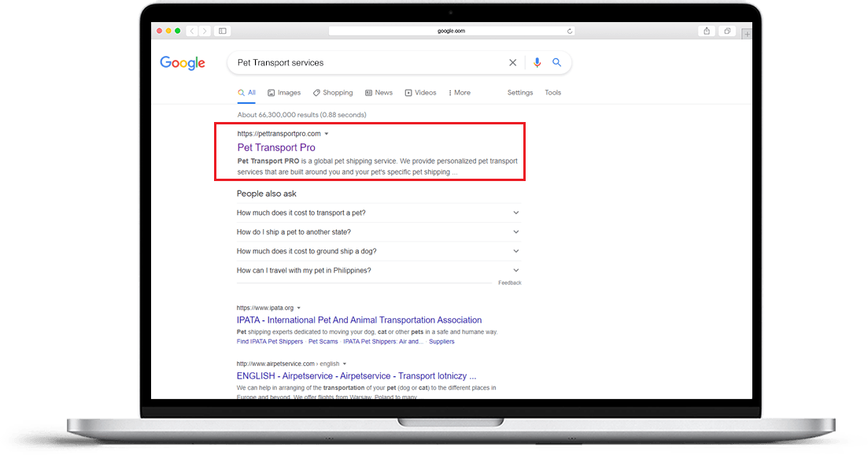Screen dimensions: 868x455
Task: Open the Suppliers sitelink
Action: [x=441, y=342]
